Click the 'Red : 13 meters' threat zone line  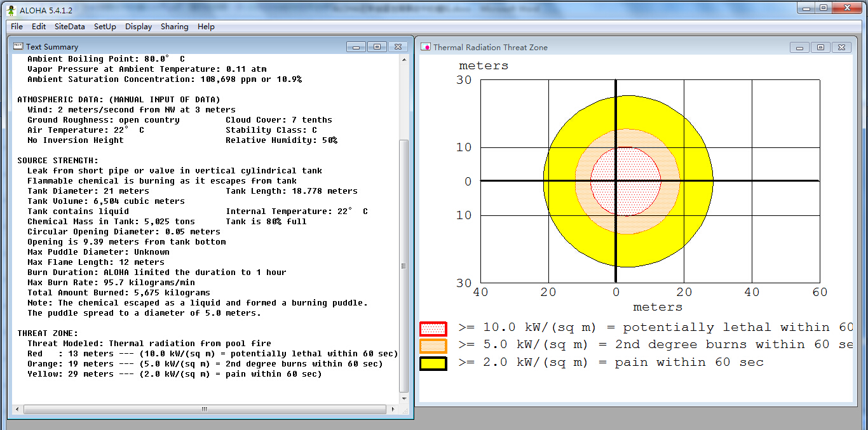[213, 354]
